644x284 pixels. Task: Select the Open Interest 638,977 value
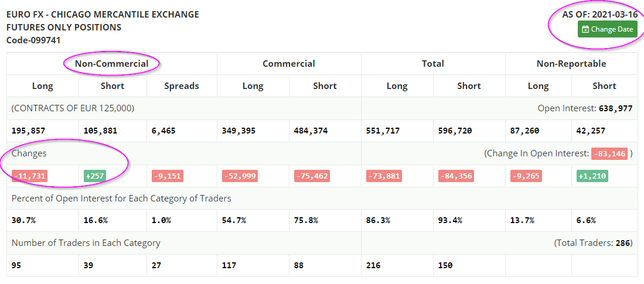(614, 108)
